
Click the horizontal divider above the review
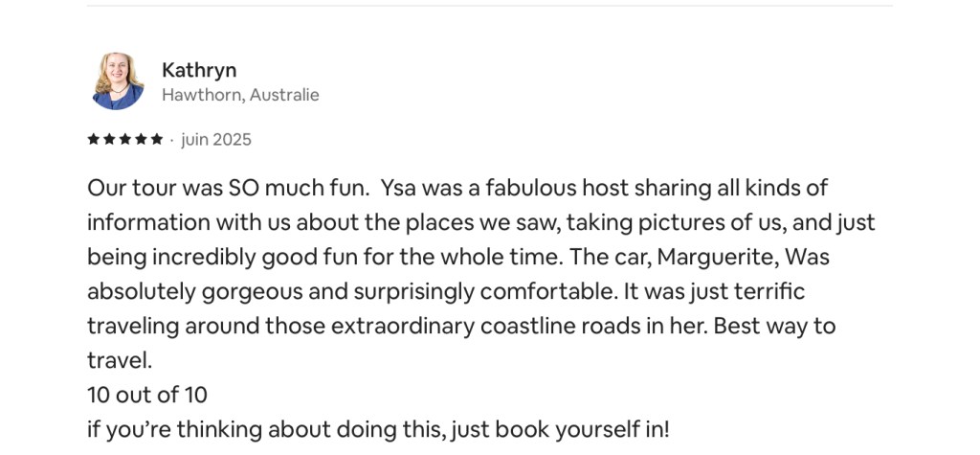pos(490,6)
